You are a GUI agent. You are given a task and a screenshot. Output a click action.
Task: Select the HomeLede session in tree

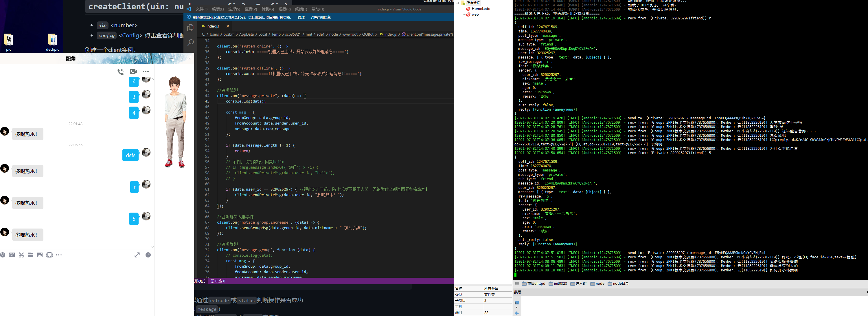tap(481, 9)
